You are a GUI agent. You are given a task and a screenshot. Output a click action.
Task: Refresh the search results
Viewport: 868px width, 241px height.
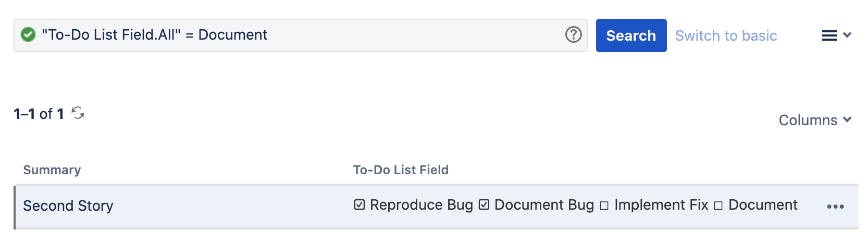(78, 113)
